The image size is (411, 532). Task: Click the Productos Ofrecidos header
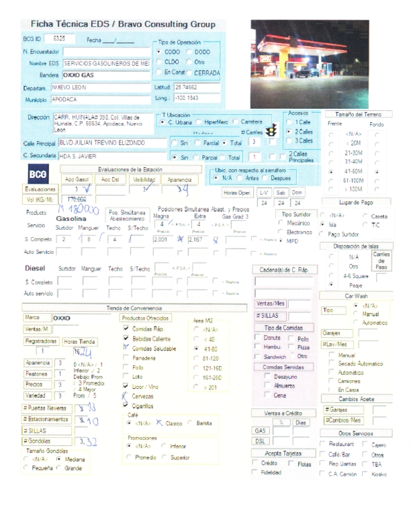[x=146, y=318]
